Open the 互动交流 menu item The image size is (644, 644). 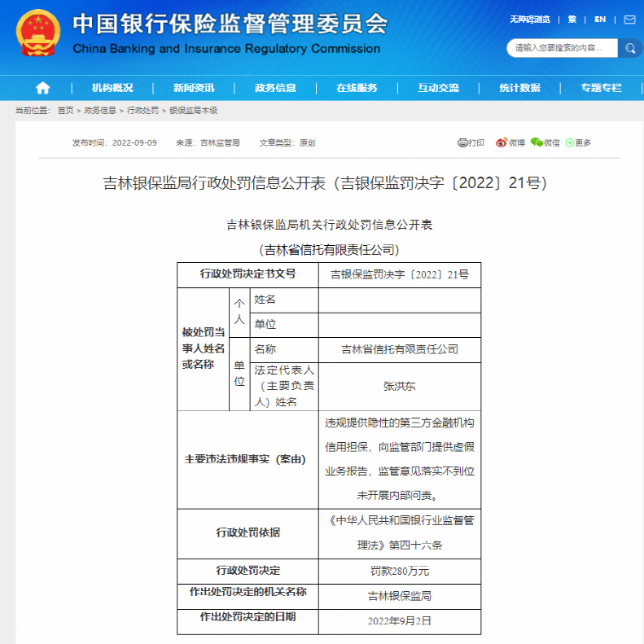[x=438, y=88]
